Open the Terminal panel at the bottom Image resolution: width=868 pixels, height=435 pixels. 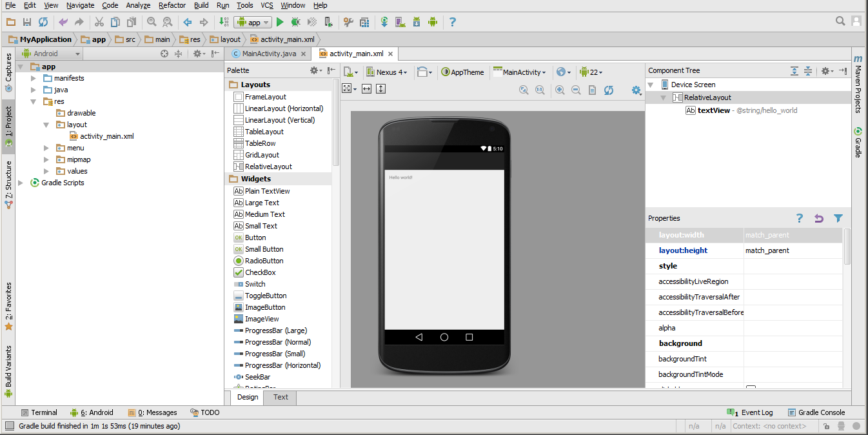point(39,412)
